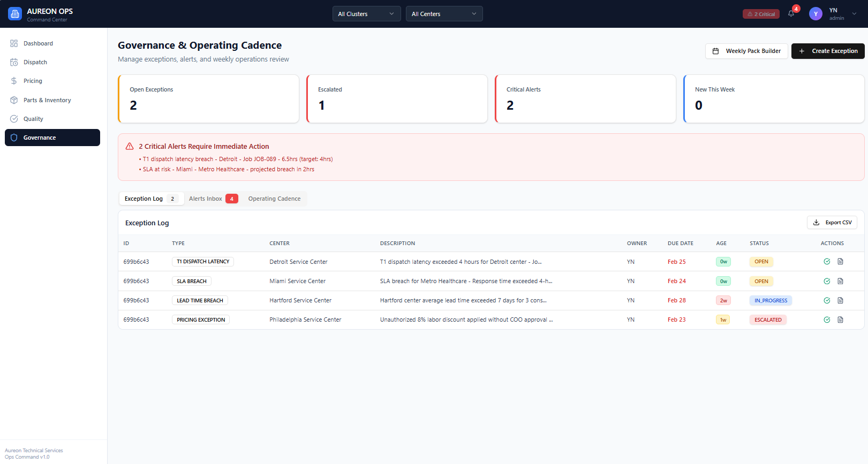
Task: Open the All Centers dropdown
Action: (444, 14)
